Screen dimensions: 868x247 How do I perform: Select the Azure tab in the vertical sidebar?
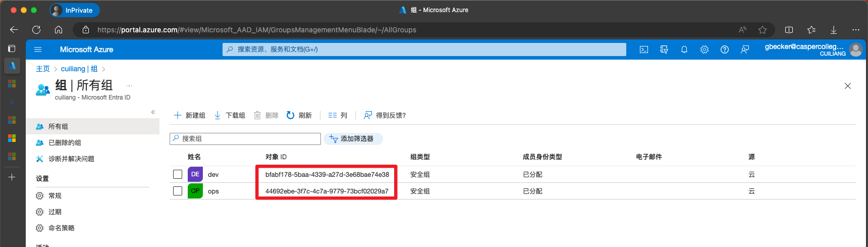(x=12, y=66)
